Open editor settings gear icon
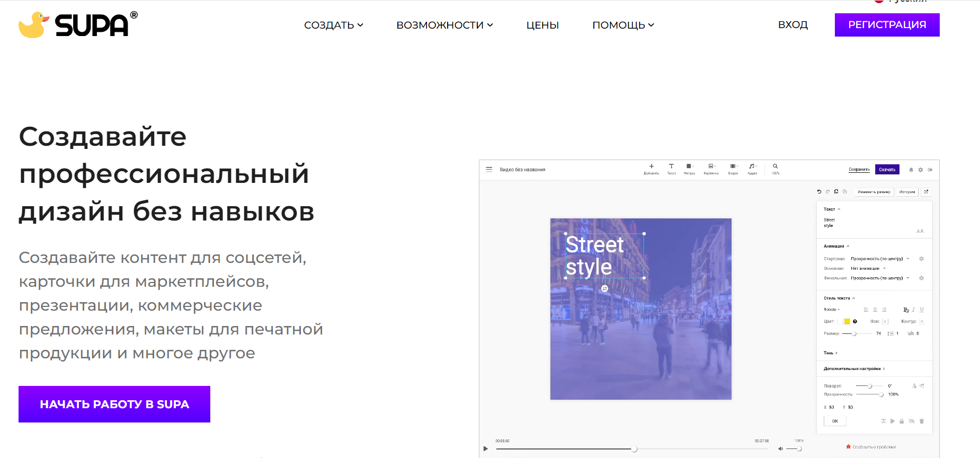The width and height of the screenshot is (980, 458). 921,170
